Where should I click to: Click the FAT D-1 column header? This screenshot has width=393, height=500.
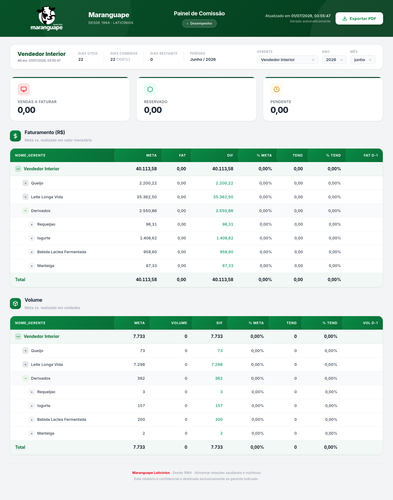click(370, 155)
